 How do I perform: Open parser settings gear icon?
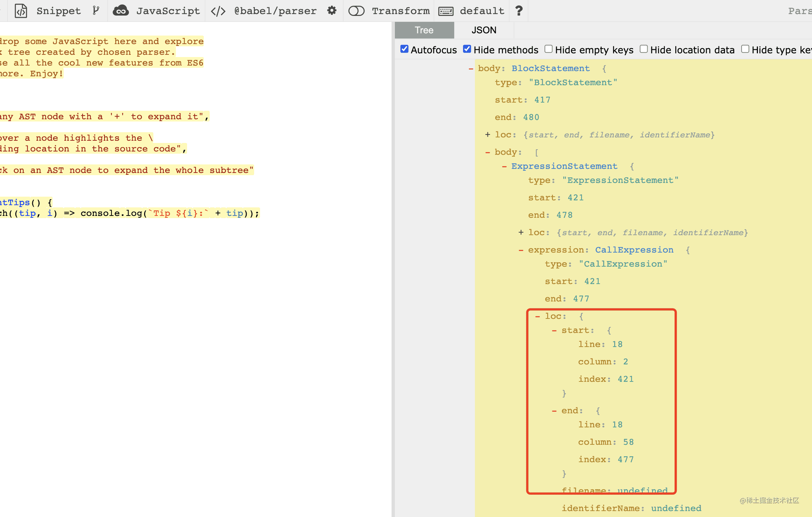coord(332,11)
